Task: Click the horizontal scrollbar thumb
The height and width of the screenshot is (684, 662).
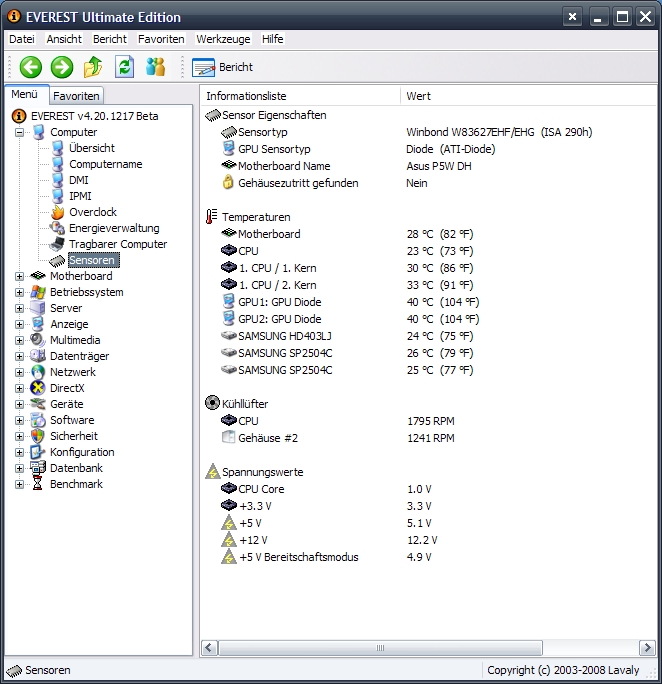Action: [x=380, y=648]
